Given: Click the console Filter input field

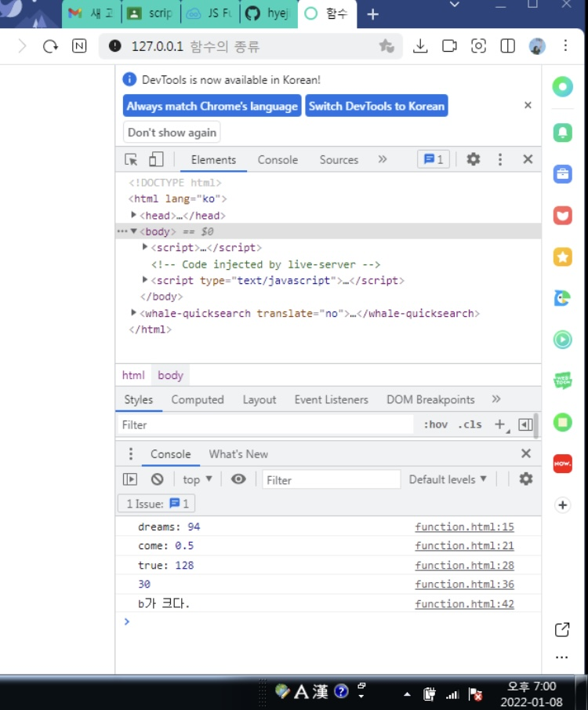Looking at the screenshot, I should [x=332, y=479].
